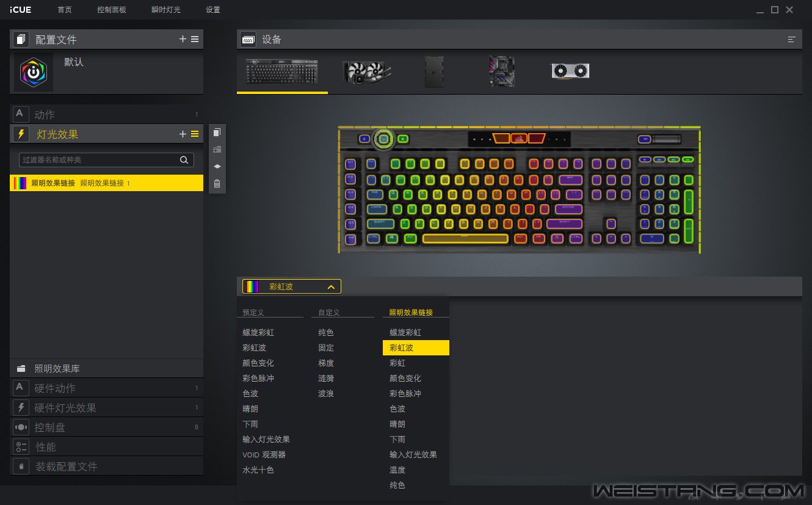Add a new profile with plus icon

pos(183,39)
